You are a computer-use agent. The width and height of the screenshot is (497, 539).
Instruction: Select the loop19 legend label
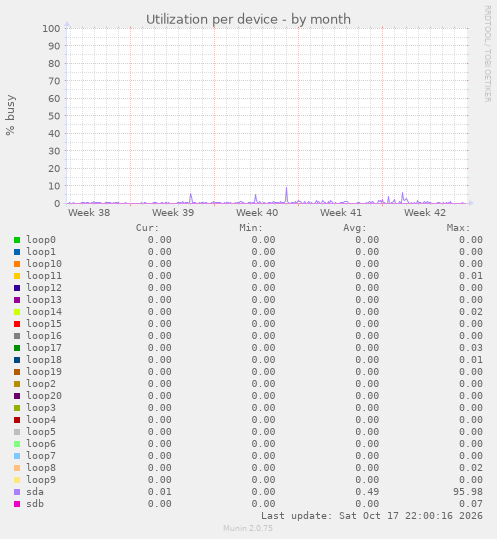[x=44, y=372]
